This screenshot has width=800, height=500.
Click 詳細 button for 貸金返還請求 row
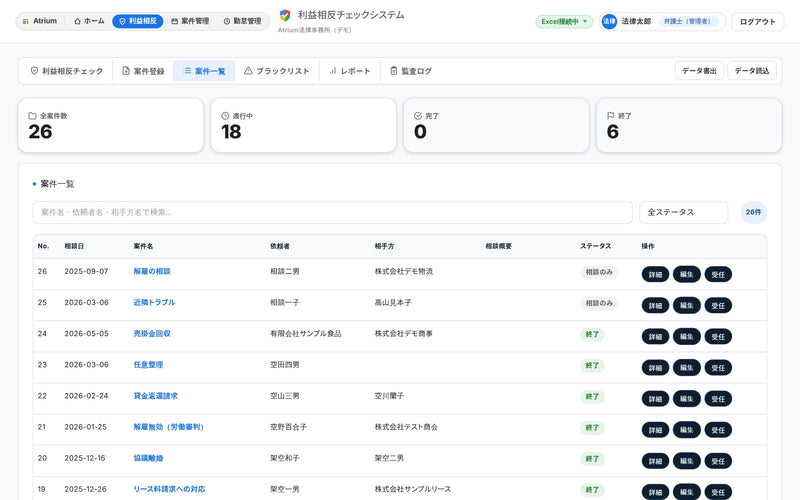pos(655,399)
